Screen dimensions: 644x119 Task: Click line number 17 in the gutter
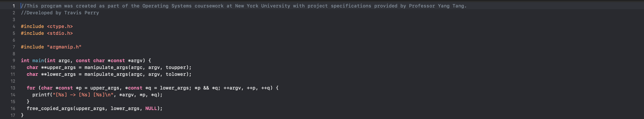pos(13,115)
